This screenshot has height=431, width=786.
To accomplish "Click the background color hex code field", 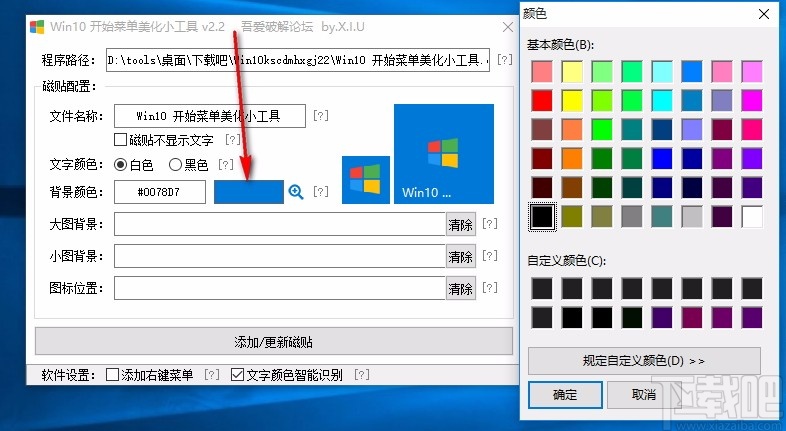I will [x=159, y=192].
